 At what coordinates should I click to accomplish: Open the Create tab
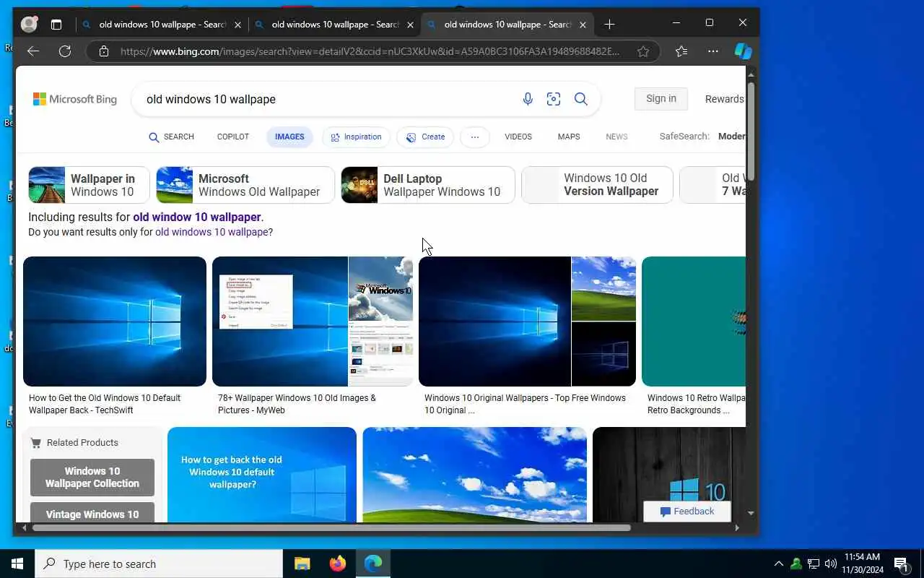point(425,137)
